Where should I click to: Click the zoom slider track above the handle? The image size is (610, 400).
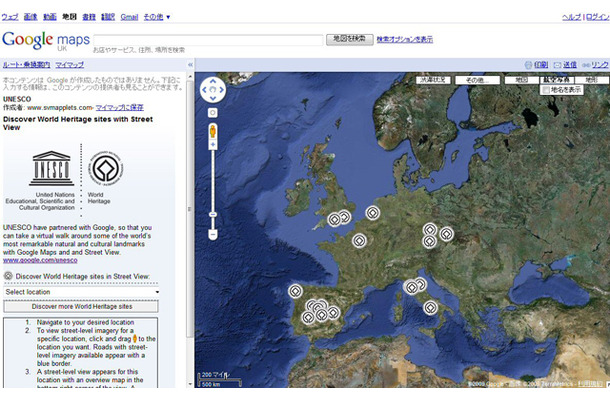pyautogui.click(x=213, y=179)
